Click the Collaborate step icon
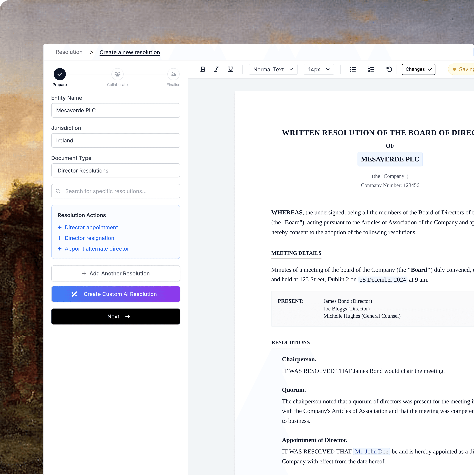 pos(117,74)
